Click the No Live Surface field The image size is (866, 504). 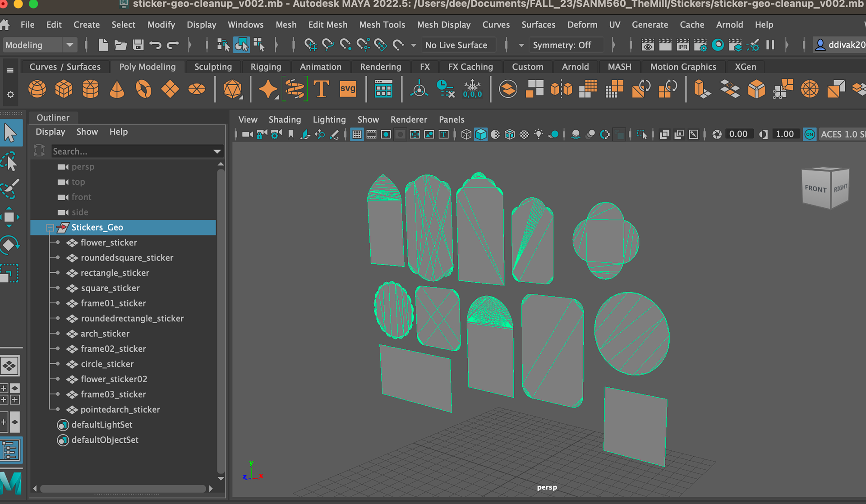(x=456, y=45)
